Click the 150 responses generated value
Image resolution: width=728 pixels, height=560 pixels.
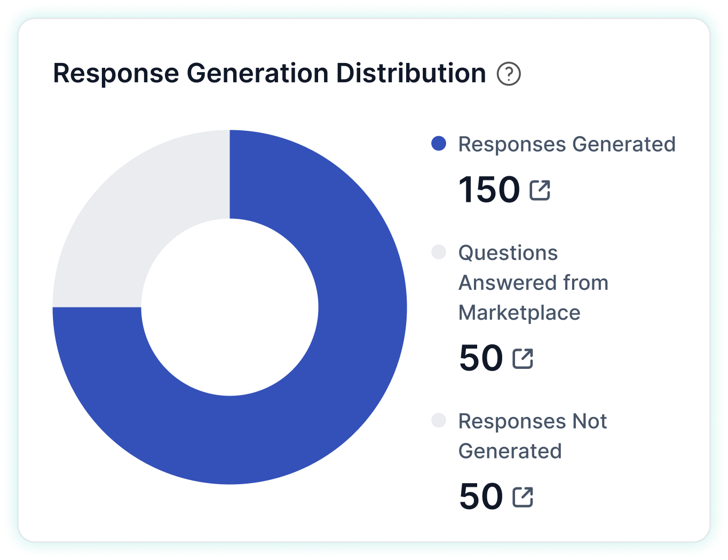489,190
